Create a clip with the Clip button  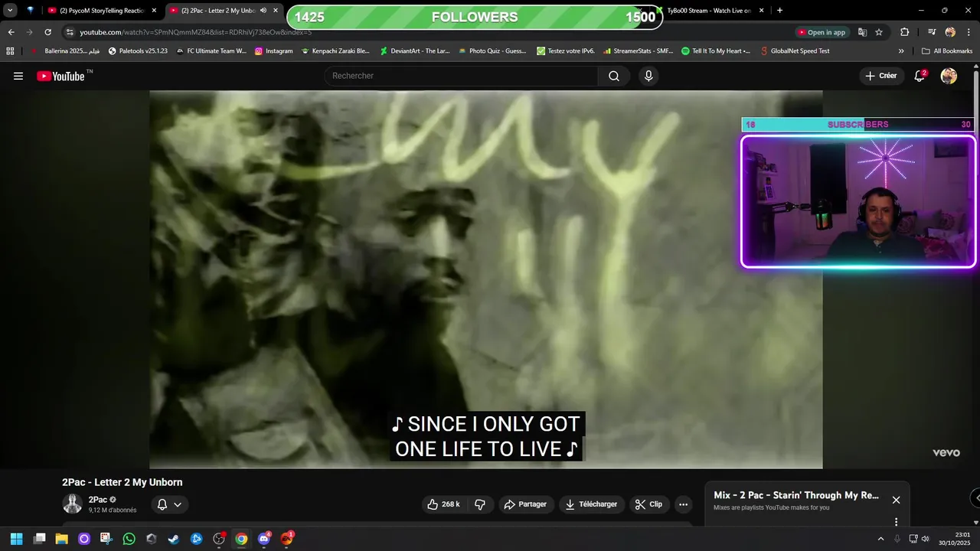(x=649, y=504)
